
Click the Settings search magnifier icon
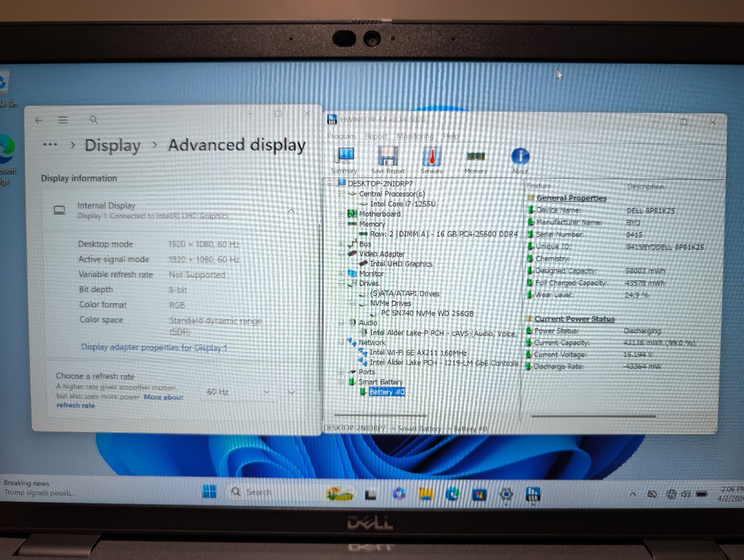pyautogui.click(x=94, y=120)
